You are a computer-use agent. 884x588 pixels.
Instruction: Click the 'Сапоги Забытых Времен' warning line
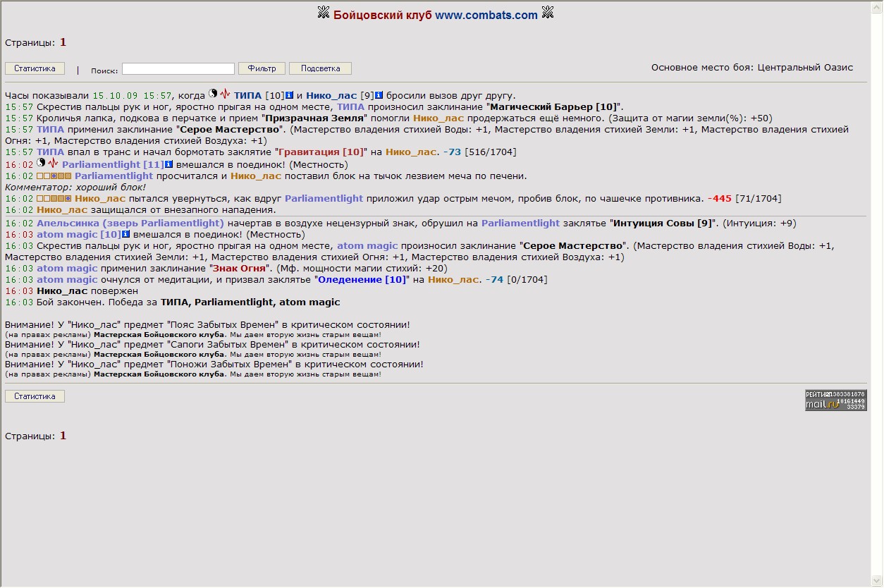212,345
